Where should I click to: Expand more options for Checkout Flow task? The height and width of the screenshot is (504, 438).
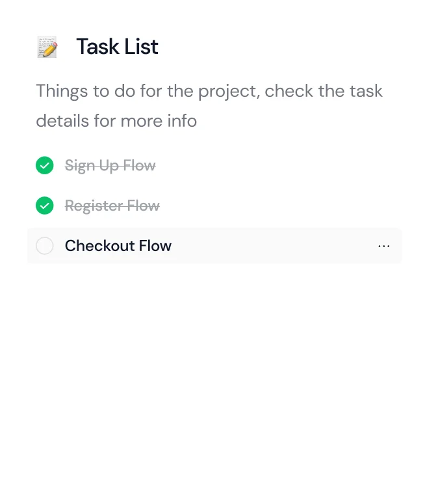click(x=383, y=246)
